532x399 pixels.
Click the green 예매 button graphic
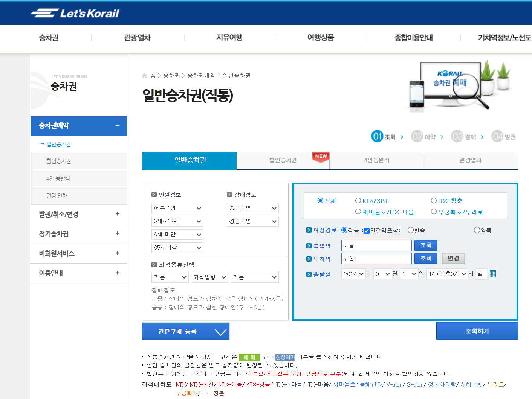(x=249, y=357)
